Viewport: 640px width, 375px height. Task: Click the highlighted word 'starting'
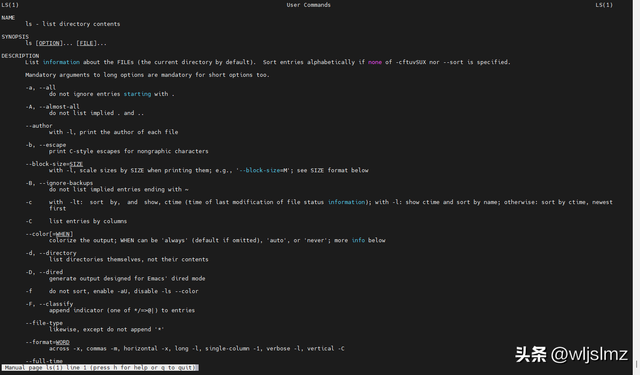(137, 94)
